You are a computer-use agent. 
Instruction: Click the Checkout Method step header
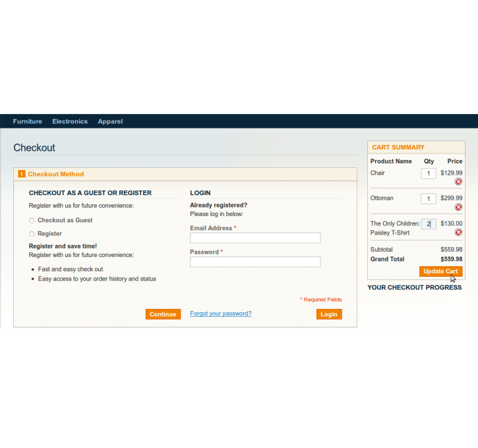[x=185, y=174]
